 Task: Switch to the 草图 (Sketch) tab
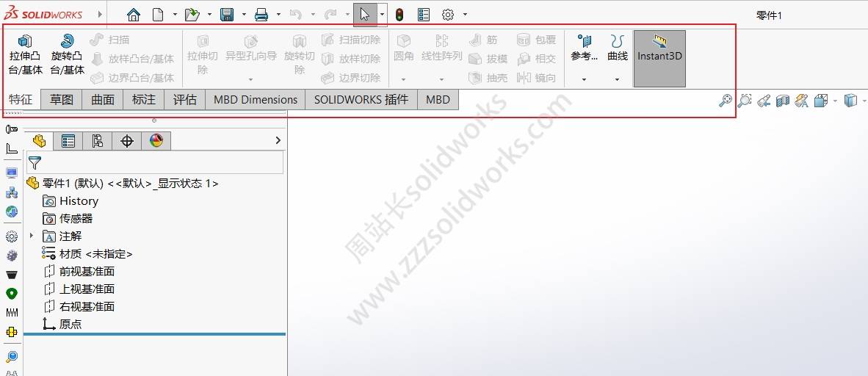point(62,100)
